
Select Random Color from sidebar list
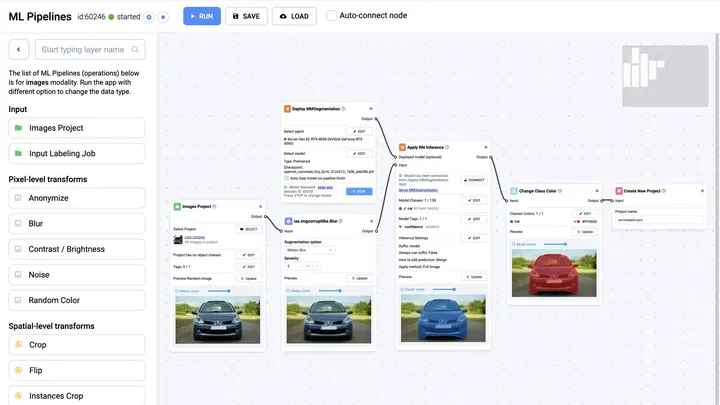pyautogui.click(x=77, y=300)
